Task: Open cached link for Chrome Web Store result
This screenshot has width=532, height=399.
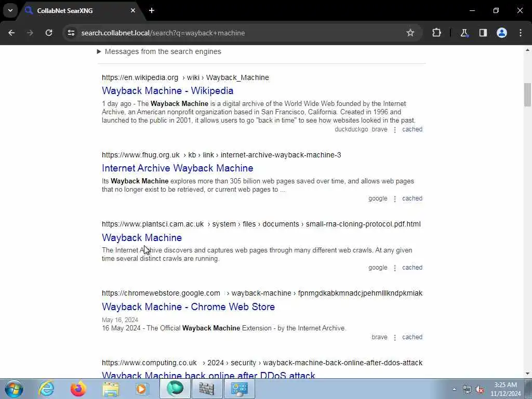Action: tap(412, 337)
